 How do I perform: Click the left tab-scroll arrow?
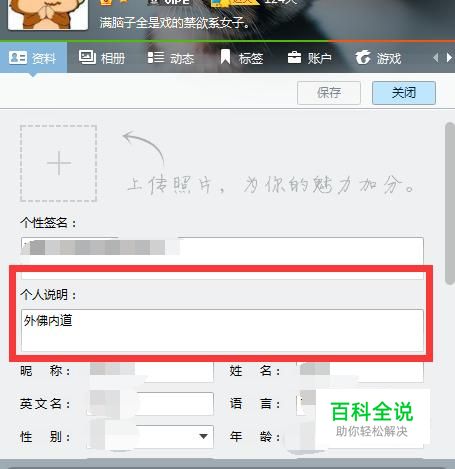pos(436,58)
